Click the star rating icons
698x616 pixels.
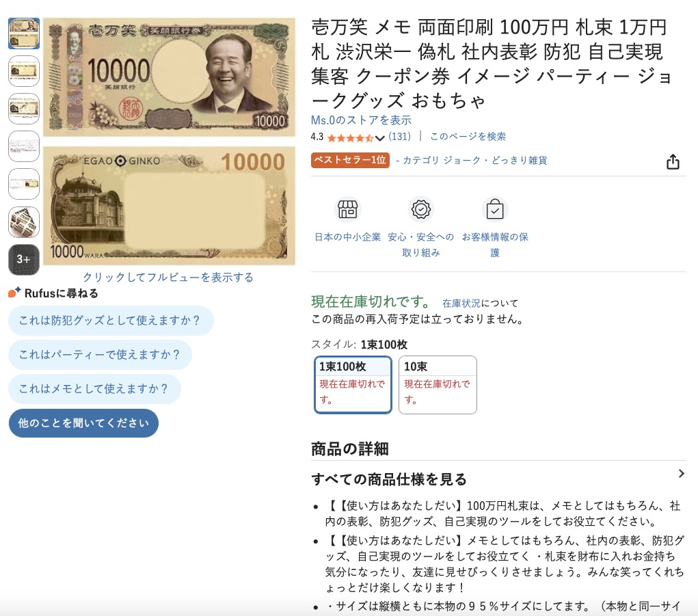tap(350, 137)
